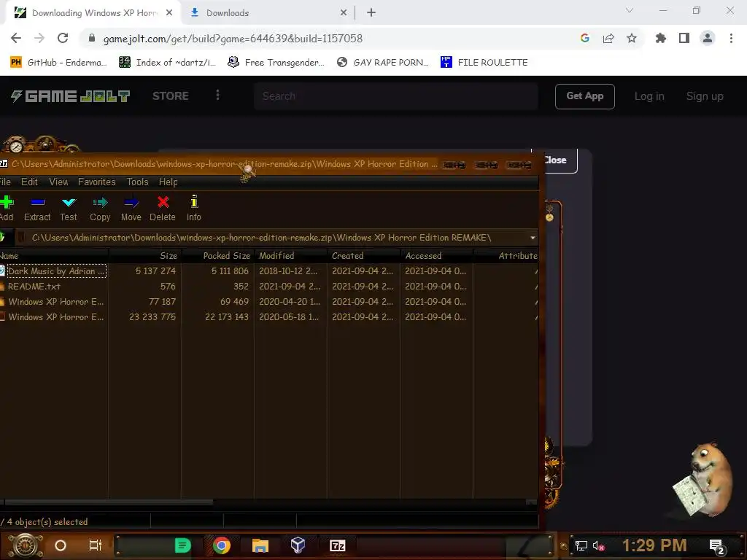Open the GitHub - Enderma bookmark
This screenshot has width=747, height=560.
pos(58,63)
